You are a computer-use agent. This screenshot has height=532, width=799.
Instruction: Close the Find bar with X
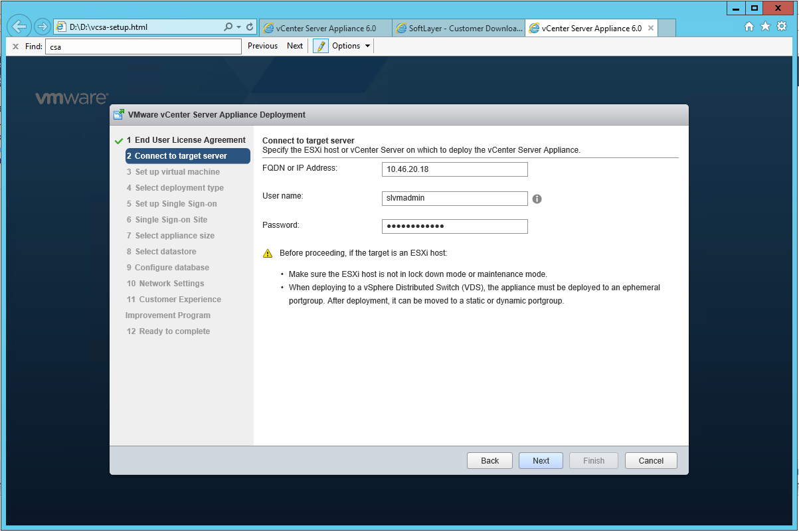[x=15, y=46]
